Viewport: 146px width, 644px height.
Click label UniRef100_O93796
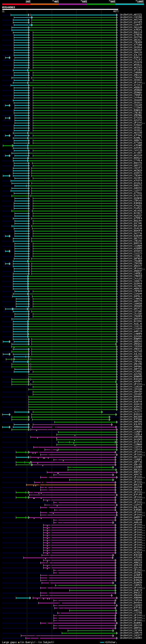click(x=131, y=37)
